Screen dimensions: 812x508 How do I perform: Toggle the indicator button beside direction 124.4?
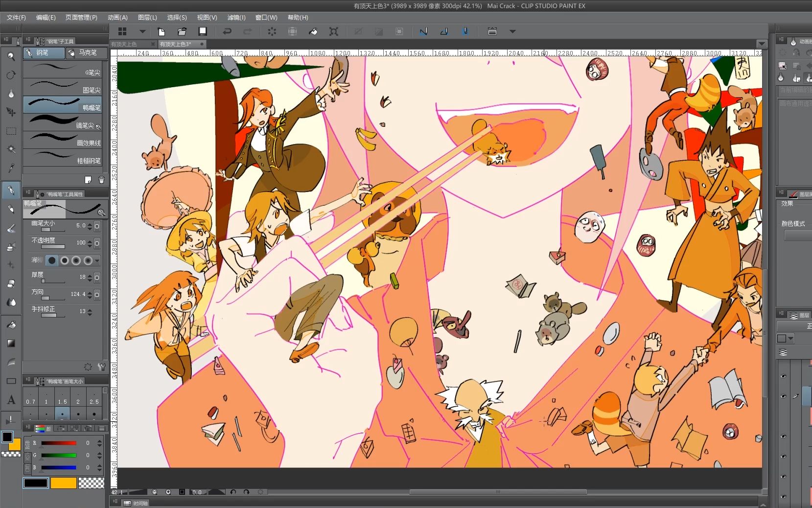(x=97, y=294)
